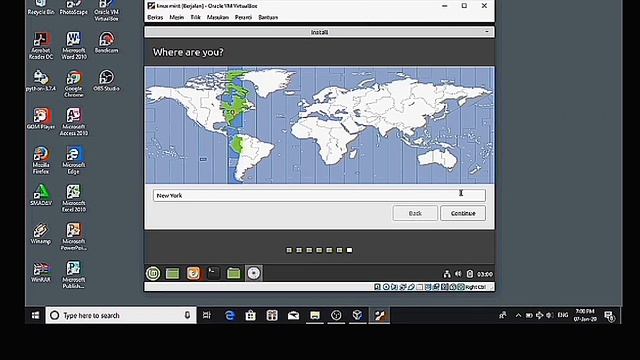This screenshot has width=640, height=360.
Task: Click the volume icon in Windows tray
Action: tap(549, 315)
